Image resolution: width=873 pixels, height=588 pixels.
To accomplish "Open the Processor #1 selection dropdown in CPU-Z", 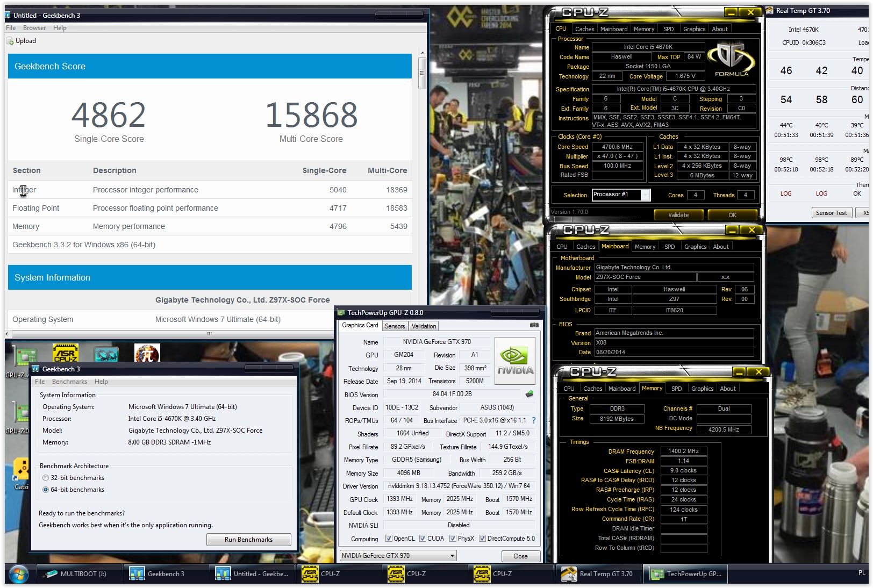I will [621, 195].
